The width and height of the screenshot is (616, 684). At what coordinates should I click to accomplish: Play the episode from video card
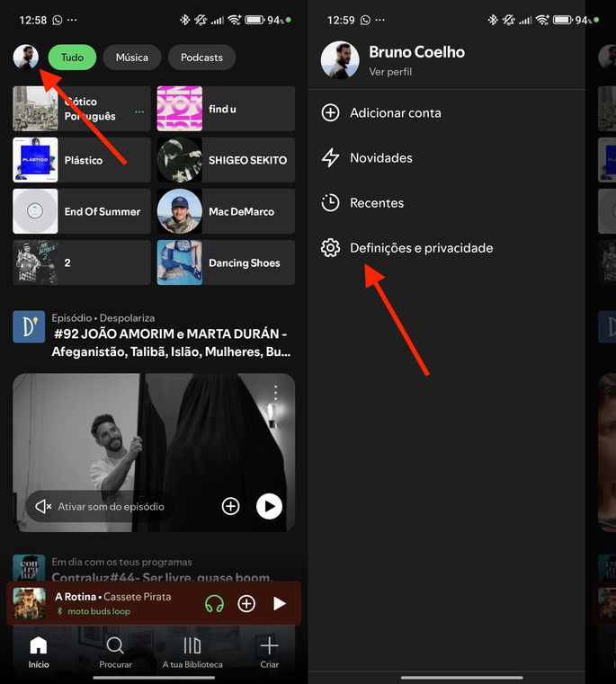coord(269,506)
